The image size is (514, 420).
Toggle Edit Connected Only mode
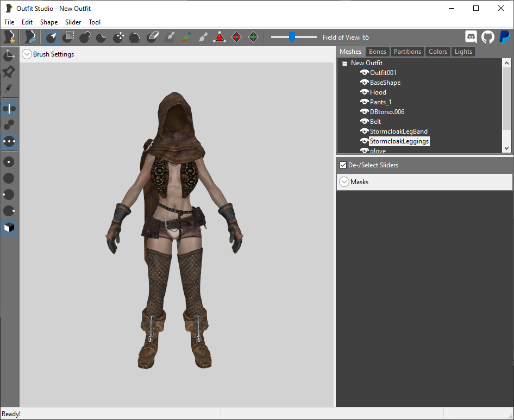(x=9, y=125)
